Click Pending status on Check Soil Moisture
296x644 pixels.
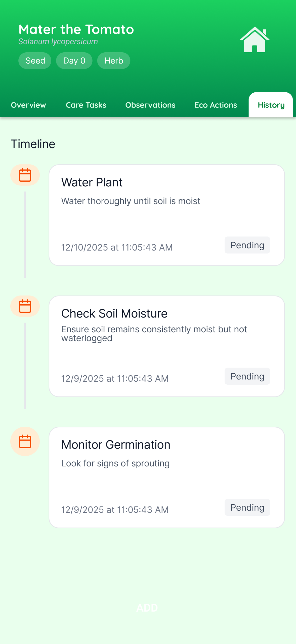click(x=247, y=376)
